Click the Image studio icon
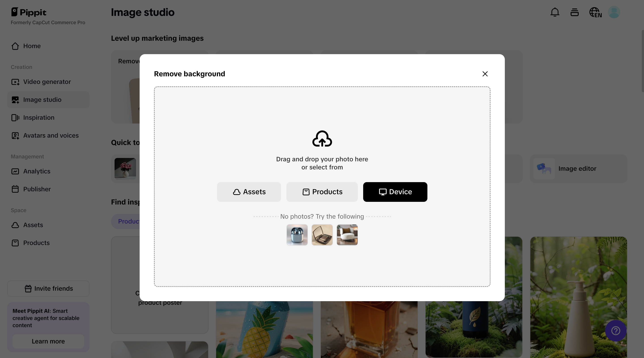Viewport: 644px width, 358px height. (15, 100)
